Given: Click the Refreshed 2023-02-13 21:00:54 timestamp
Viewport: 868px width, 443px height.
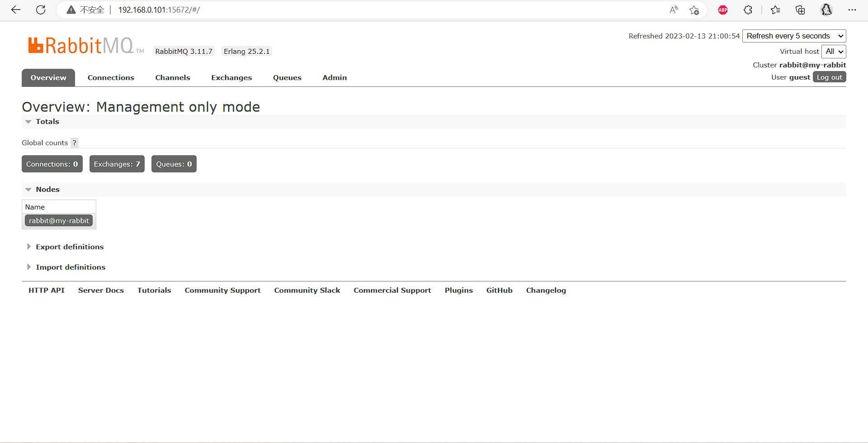Looking at the screenshot, I should tap(684, 36).
